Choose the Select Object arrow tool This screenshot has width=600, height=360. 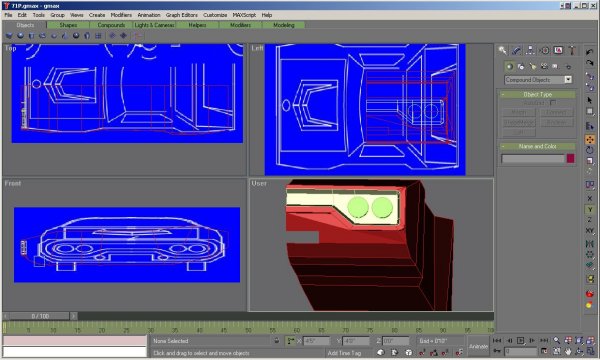[x=590, y=100]
